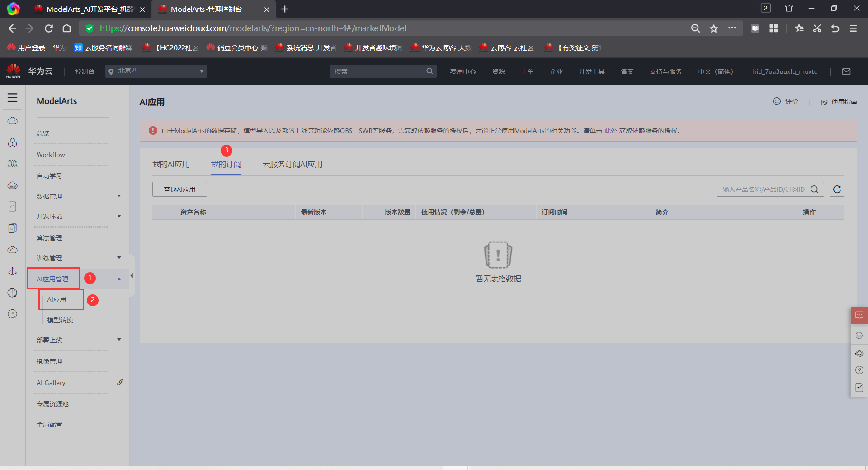Collapse the sidebar with the arrow handle
The width and height of the screenshot is (868, 470).
point(132,275)
